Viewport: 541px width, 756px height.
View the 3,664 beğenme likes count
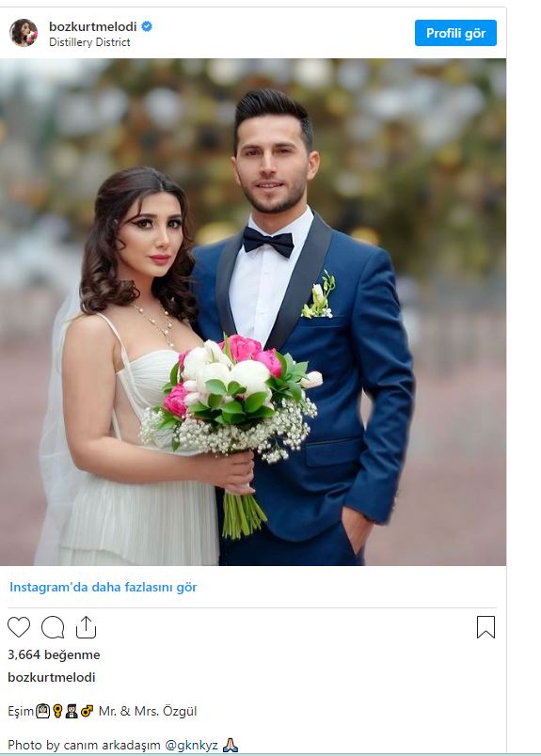[x=54, y=654]
